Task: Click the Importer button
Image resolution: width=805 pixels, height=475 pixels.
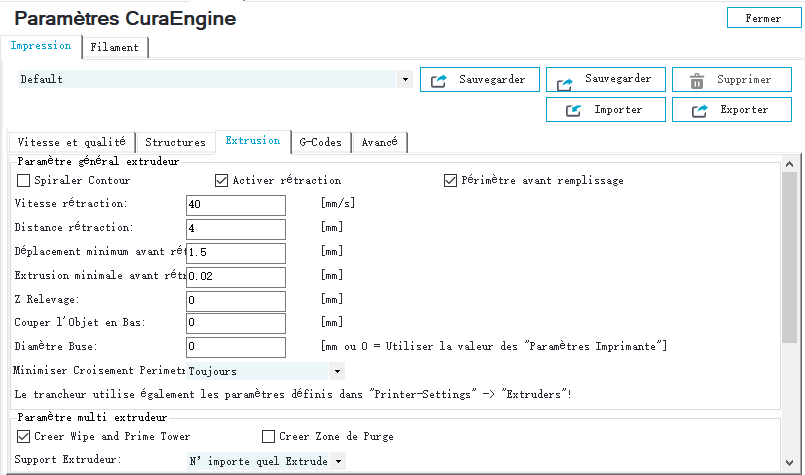Action: pyautogui.click(x=606, y=109)
